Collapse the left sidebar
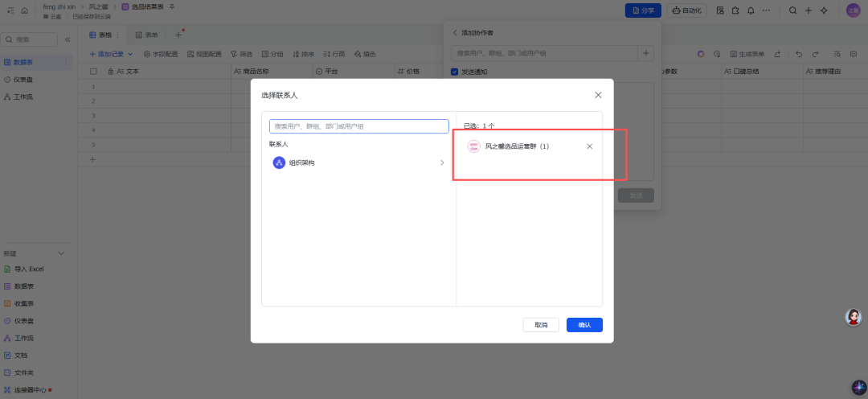Image resolution: width=868 pixels, height=399 pixels. pos(68,39)
